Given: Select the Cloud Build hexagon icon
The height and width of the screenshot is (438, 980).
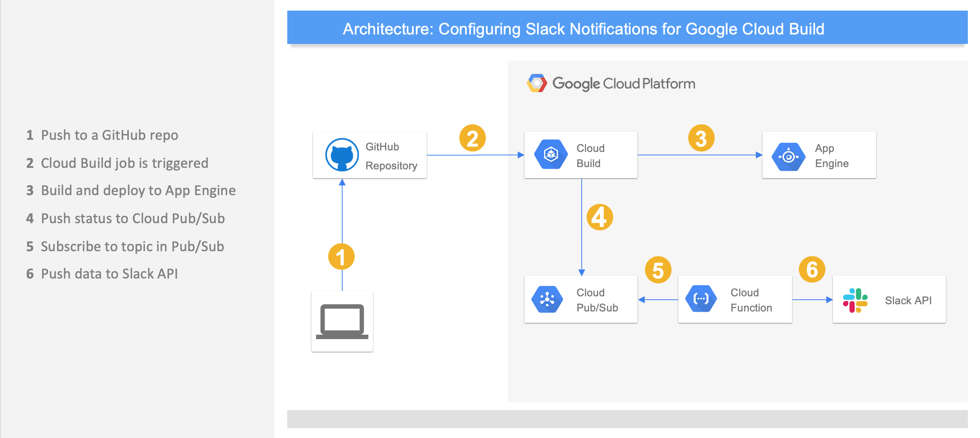Looking at the screenshot, I should tap(551, 154).
